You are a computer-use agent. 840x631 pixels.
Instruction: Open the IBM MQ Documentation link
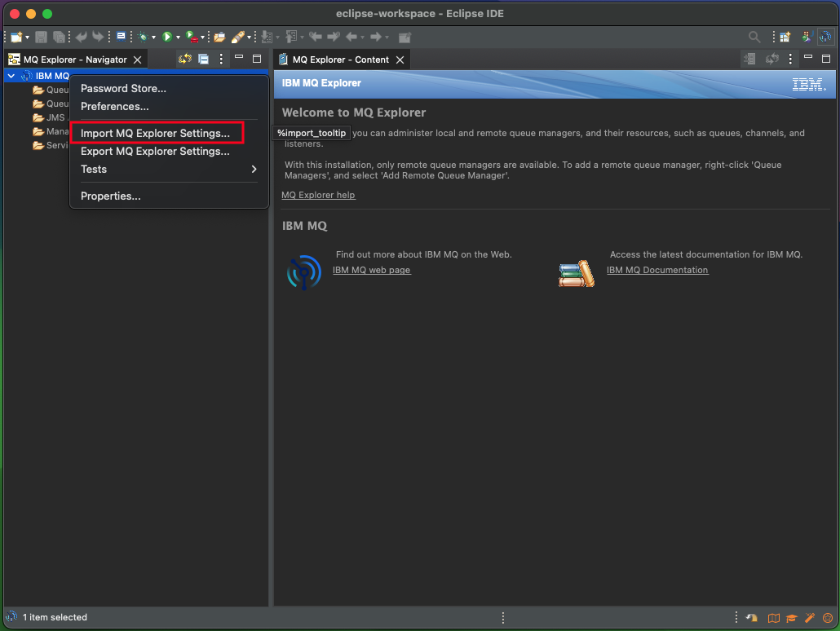pyautogui.click(x=657, y=270)
